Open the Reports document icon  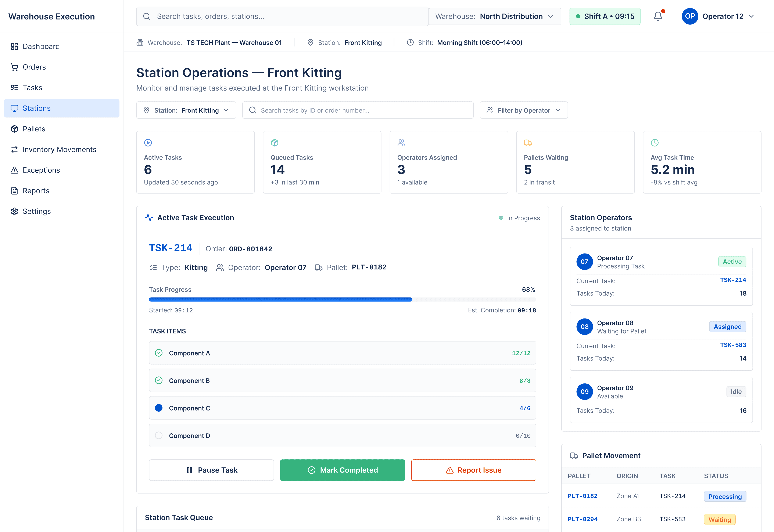(x=15, y=191)
